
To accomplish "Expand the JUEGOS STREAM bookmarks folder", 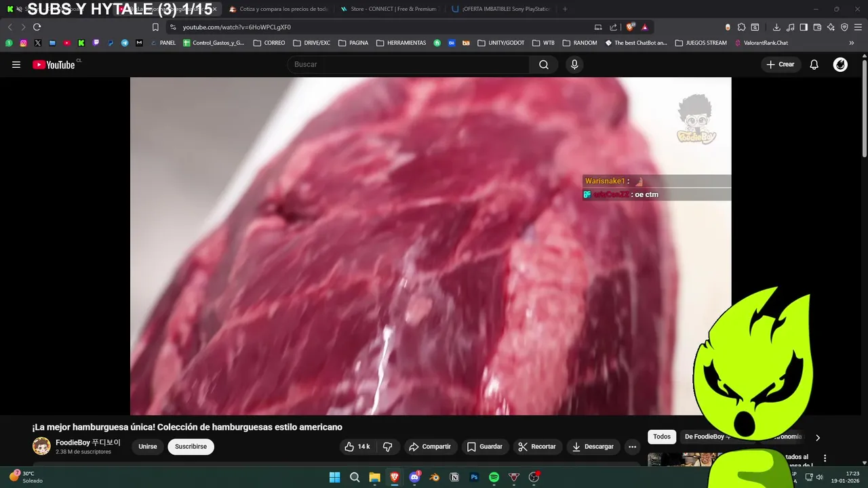I will pos(701,43).
